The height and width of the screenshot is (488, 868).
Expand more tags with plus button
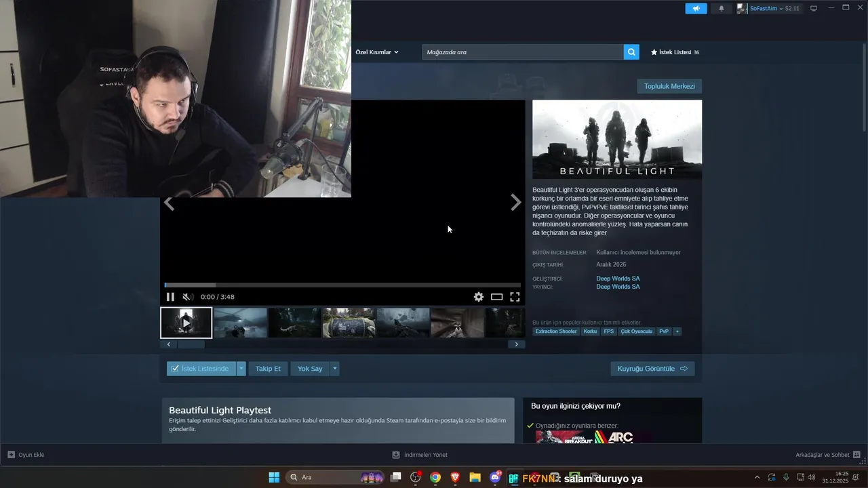click(x=677, y=331)
